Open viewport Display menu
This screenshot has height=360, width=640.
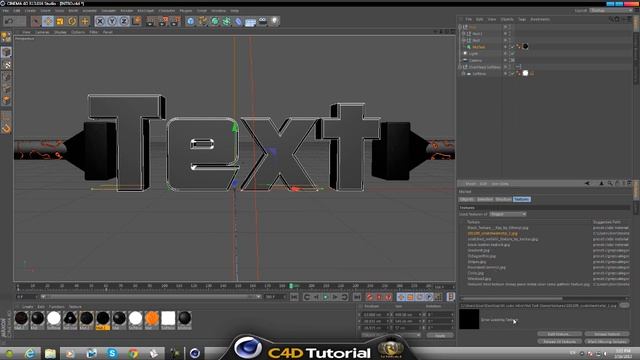pyautogui.click(x=60, y=32)
